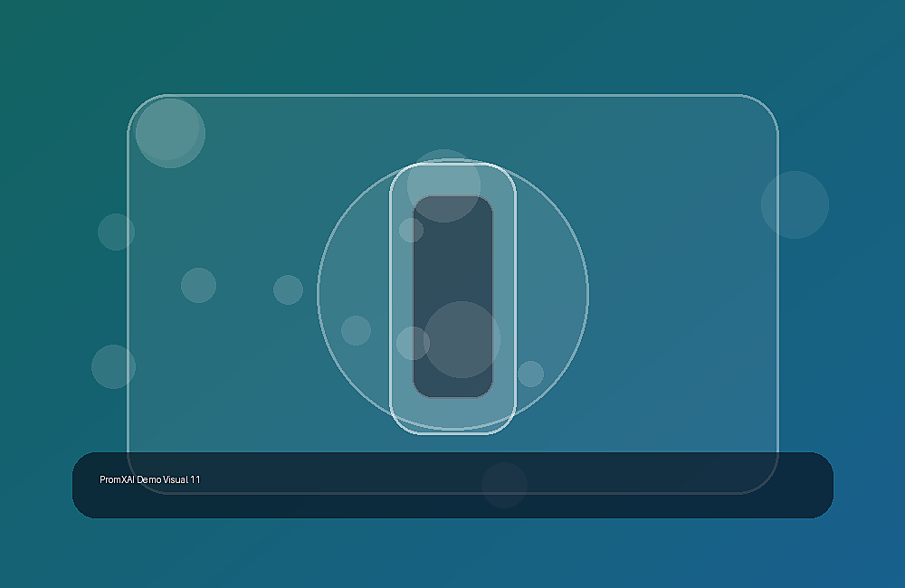This screenshot has width=905, height=588.
Task: Click the small bubble straddling the pill's lower-left border
Action: pos(414,344)
